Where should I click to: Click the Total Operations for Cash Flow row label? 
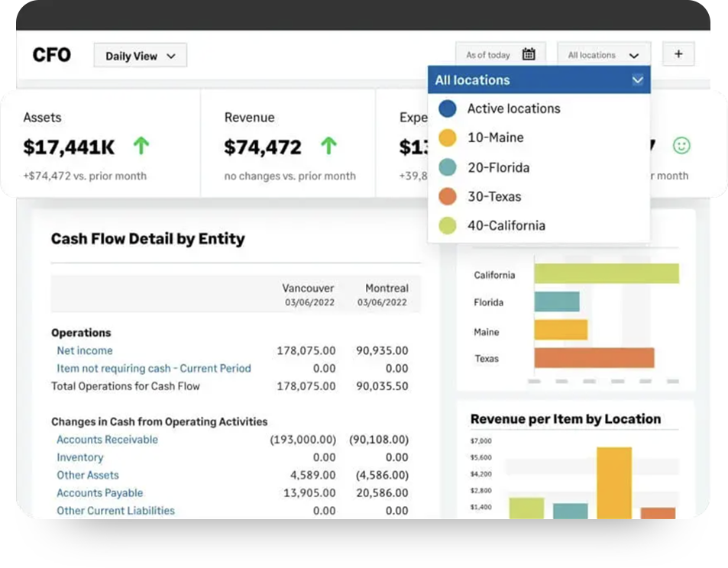125,386
